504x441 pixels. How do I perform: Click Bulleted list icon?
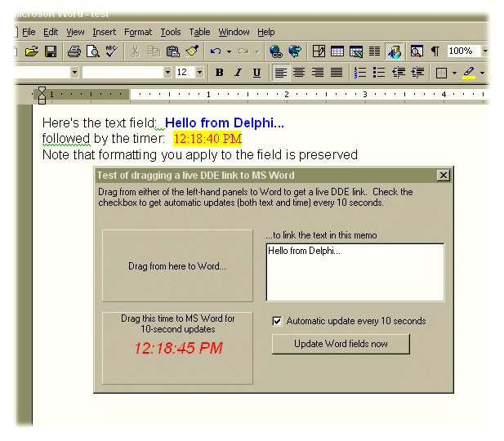379,73
